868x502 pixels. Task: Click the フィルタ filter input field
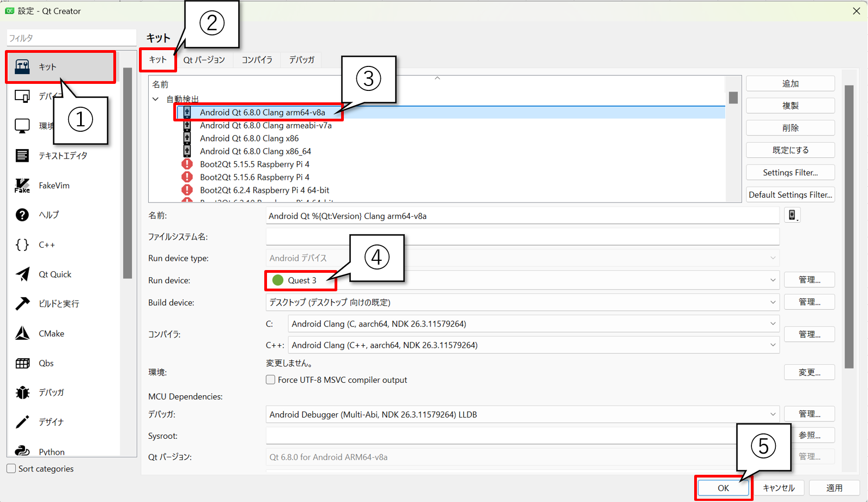click(71, 38)
